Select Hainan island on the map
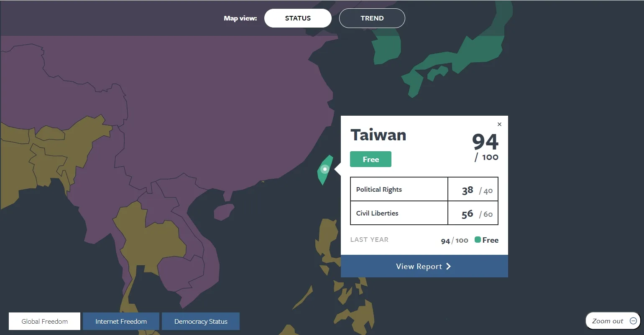 tap(224, 212)
